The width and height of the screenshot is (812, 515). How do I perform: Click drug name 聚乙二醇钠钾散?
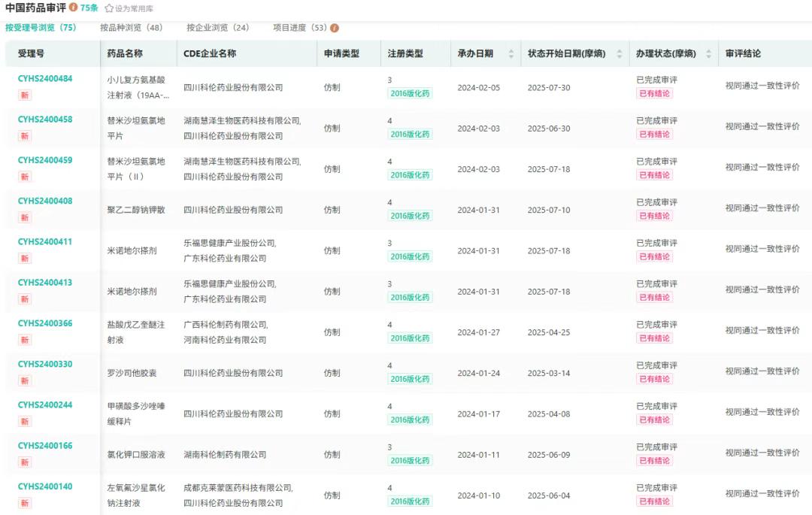pyautogui.click(x=132, y=210)
